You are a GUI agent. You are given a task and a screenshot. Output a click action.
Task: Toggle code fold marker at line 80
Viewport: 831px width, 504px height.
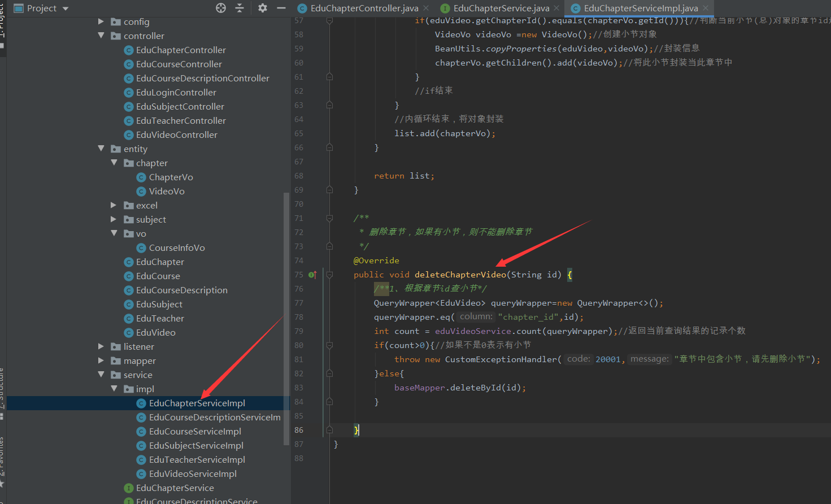click(329, 345)
